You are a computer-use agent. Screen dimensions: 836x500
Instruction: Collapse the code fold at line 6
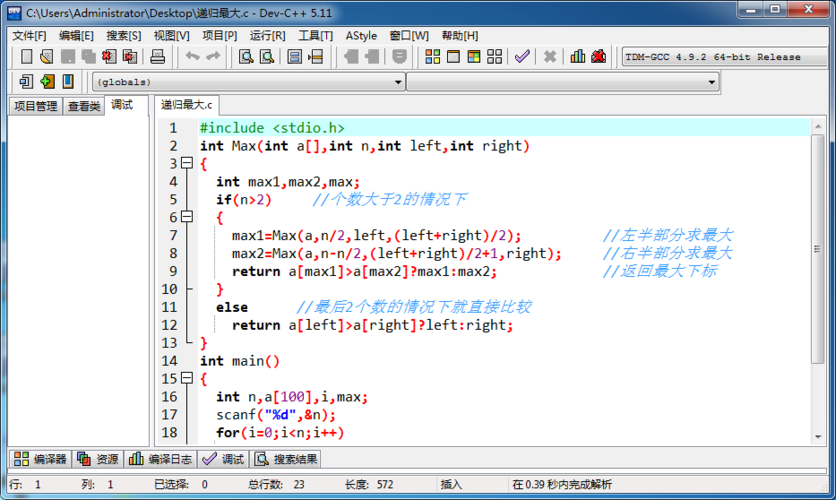[186, 217]
